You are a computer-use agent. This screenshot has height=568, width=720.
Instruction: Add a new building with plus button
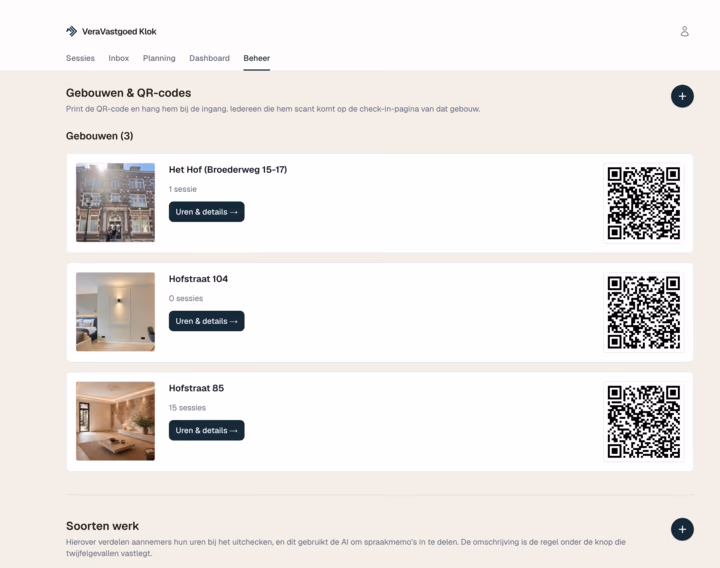point(682,96)
